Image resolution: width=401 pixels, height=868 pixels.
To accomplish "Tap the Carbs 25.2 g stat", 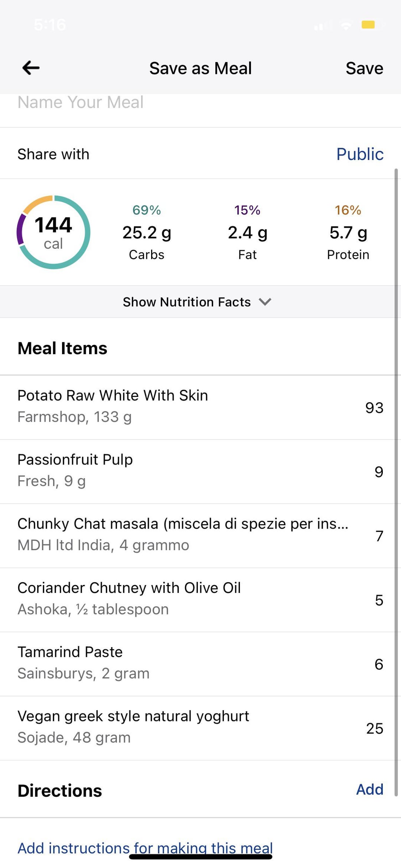I will tap(147, 232).
